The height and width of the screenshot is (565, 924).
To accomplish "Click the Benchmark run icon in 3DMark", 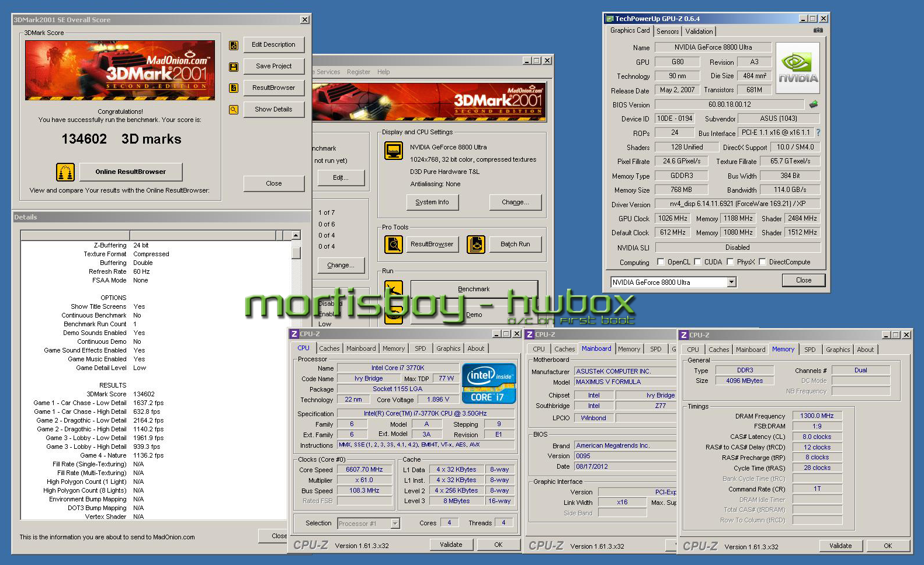I will tap(394, 289).
